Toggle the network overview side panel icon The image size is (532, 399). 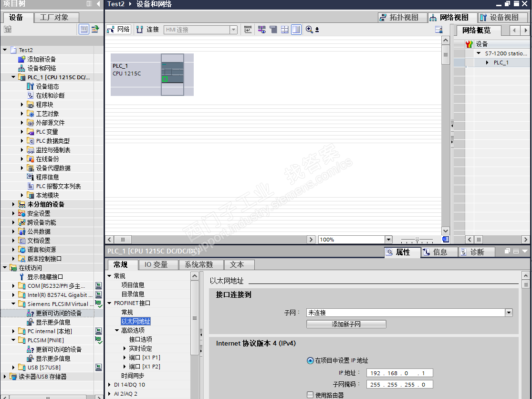point(296,30)
